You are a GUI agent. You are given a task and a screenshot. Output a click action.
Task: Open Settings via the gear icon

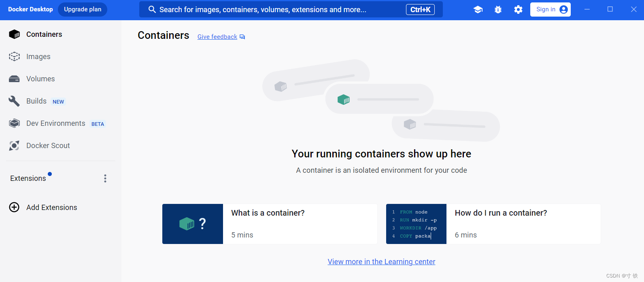[518, 10]
